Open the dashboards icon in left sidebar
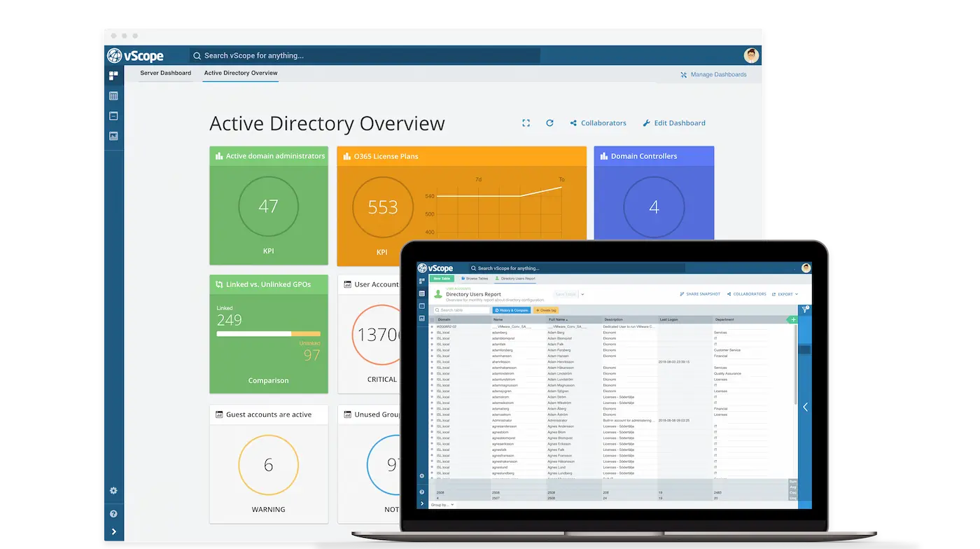980x549 pixels. pos(113,76)
